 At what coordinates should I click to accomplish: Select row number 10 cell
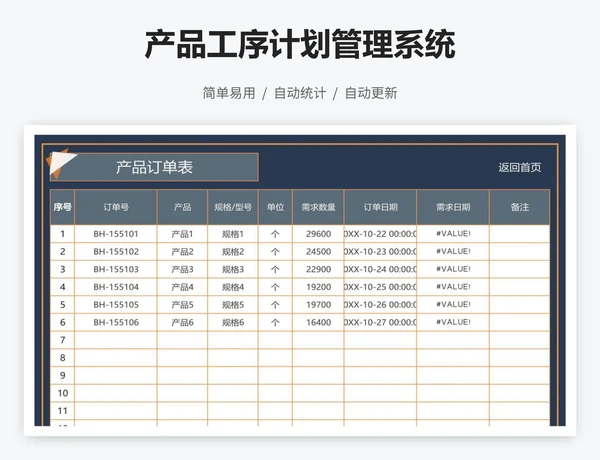(x=62, y=393)
